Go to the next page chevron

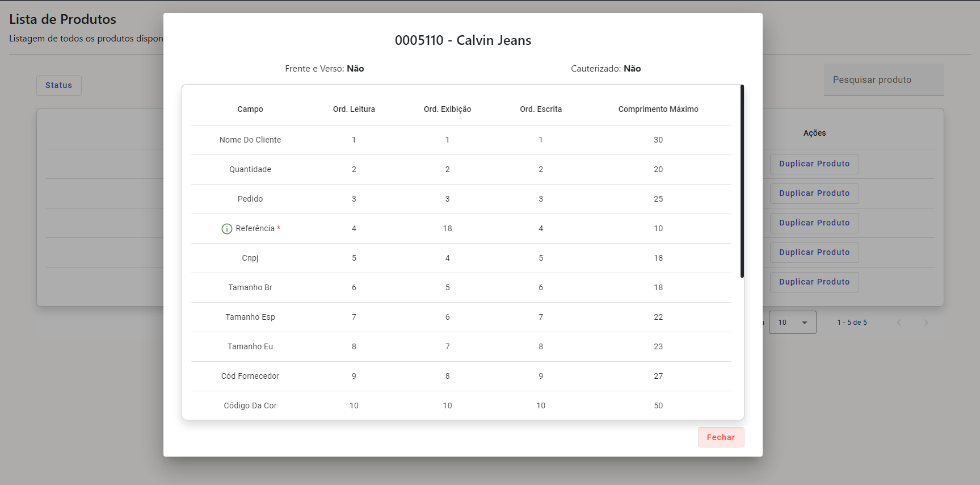pyautogui.click(x=926, y=323)
